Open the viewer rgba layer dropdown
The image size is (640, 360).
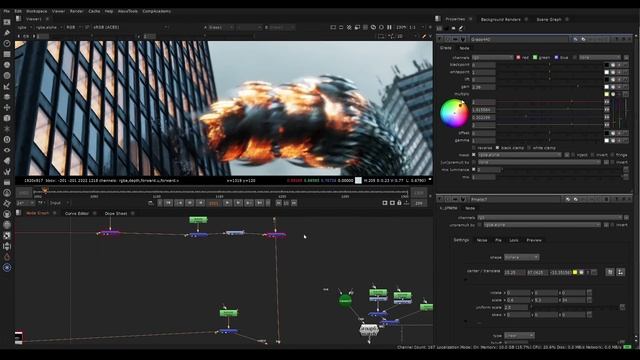24,27
